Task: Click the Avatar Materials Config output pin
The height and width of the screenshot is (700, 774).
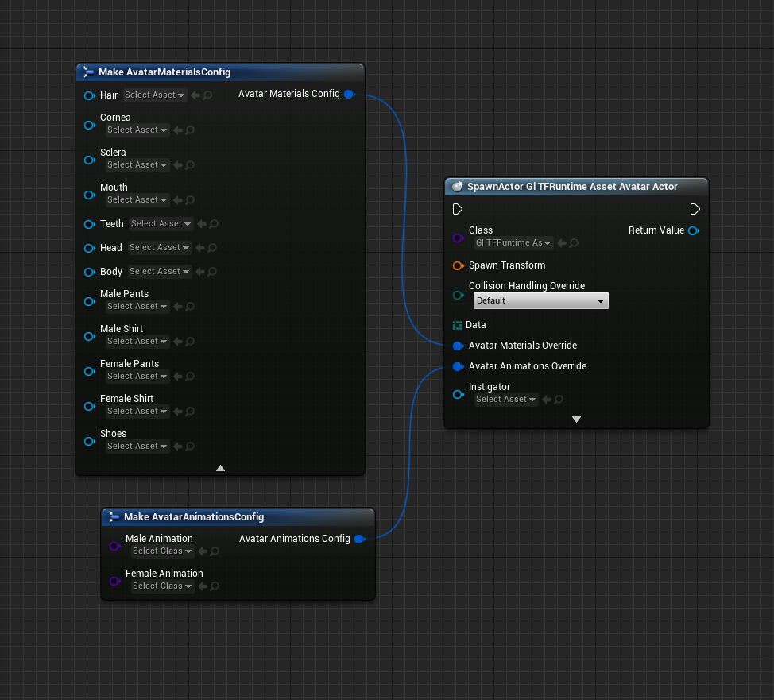Action: (350, 94)
